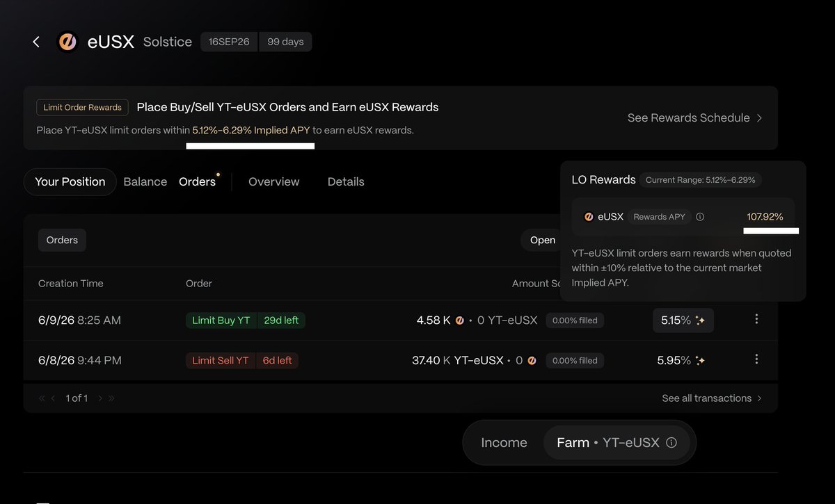
Task: Click info icon beside Rewards APY
Action: [x=700, y=217]
